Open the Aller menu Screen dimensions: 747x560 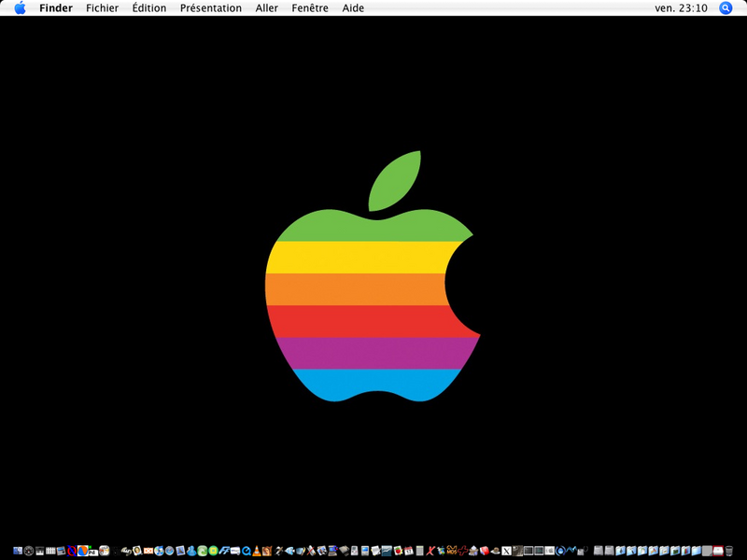pyautogui.click(x=266, y=8)
